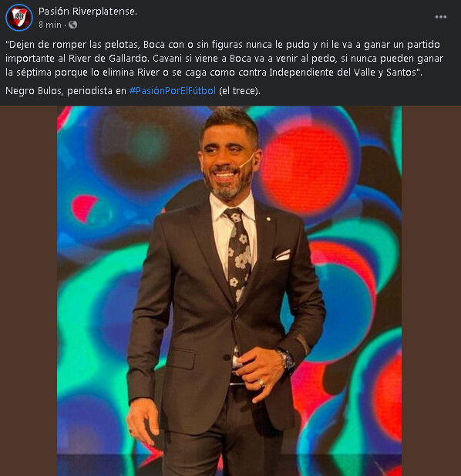
Task: Open the #PasiónPorElFútbol hashtag
Action: pos(173,91)
